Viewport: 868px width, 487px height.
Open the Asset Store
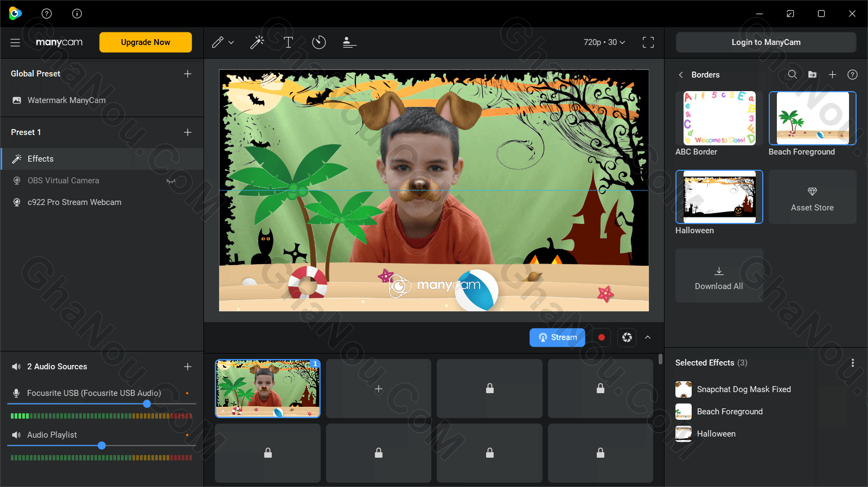pyautogui.click(x=812, y=197)
